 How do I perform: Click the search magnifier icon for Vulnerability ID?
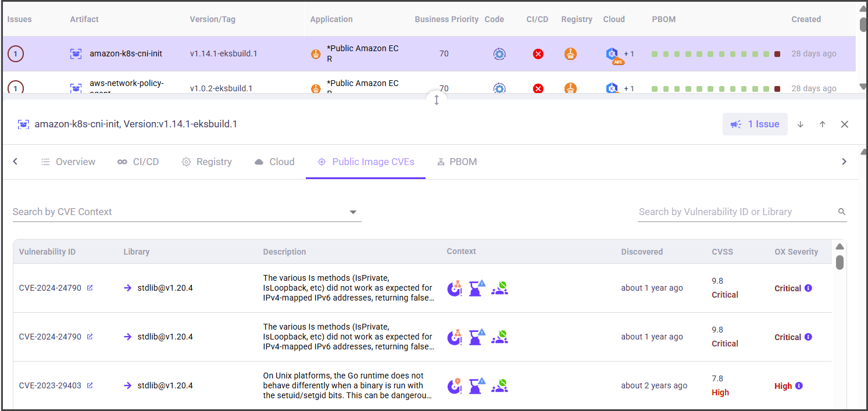[841, 212]
